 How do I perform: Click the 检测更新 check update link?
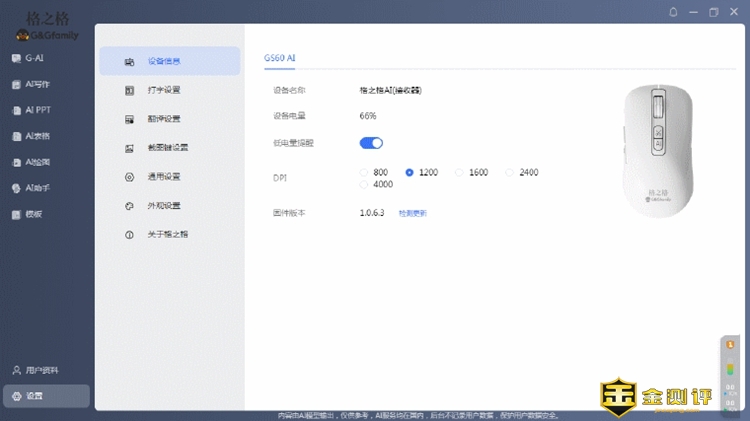pyautogui.click(x=412, y=213)
